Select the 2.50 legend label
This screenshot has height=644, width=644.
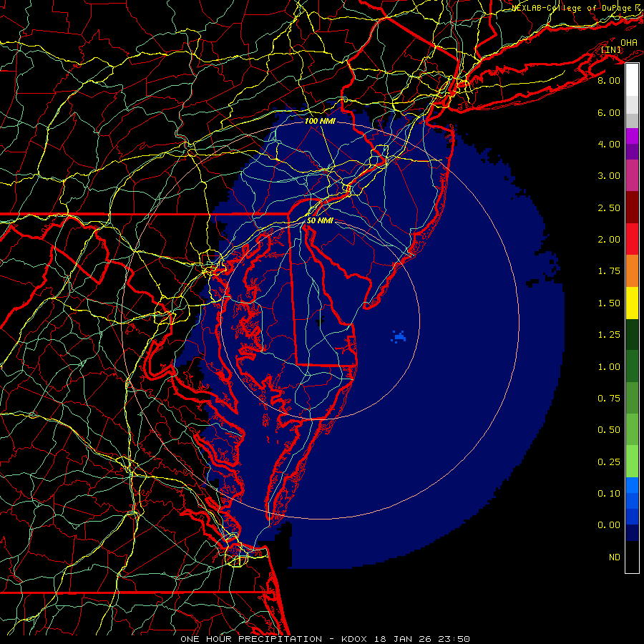[x=609, y=208]
